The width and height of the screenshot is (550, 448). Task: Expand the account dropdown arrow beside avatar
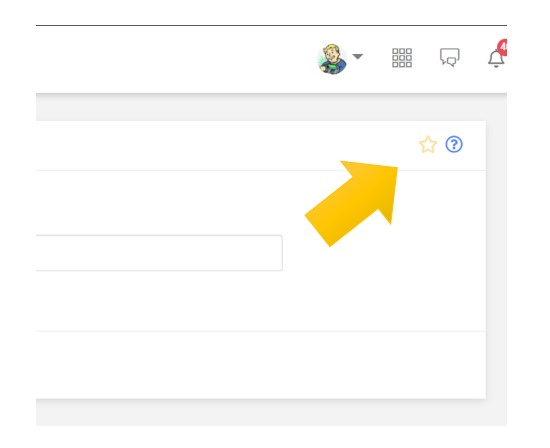click(357, 56)
